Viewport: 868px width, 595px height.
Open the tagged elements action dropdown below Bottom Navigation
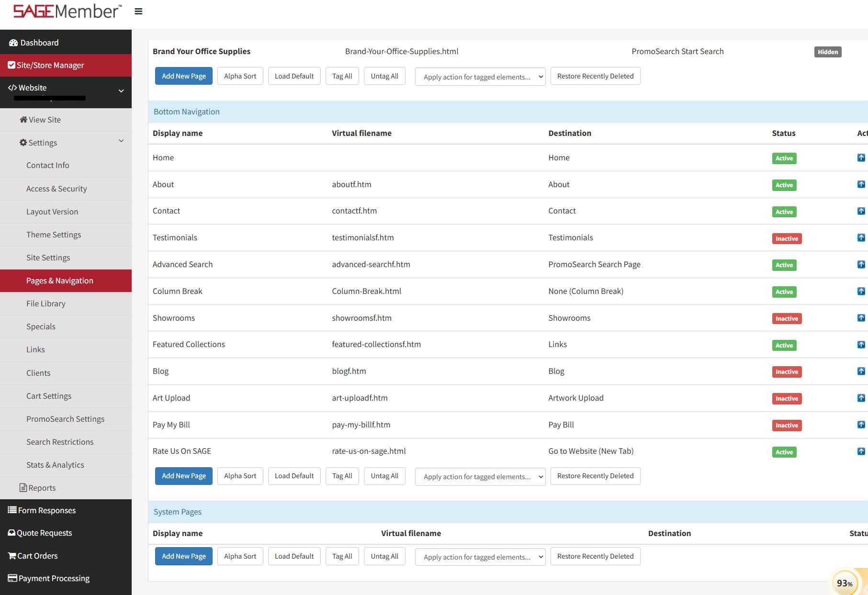(480, 477)
